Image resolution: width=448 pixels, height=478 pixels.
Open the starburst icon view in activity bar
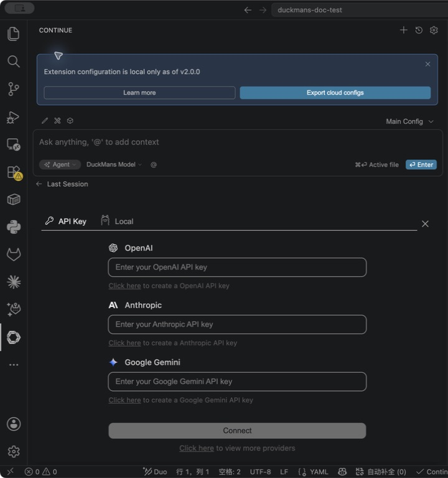click(14, 282)
